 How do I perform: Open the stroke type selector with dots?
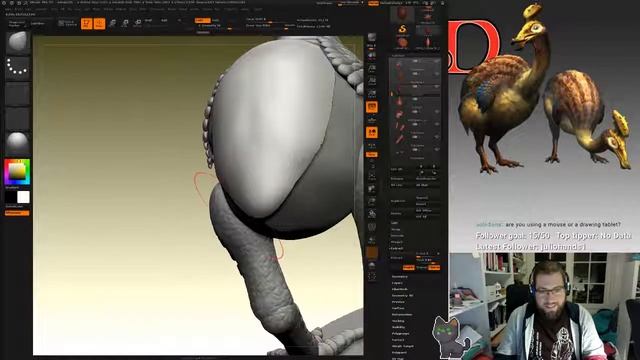click(18, 68)
